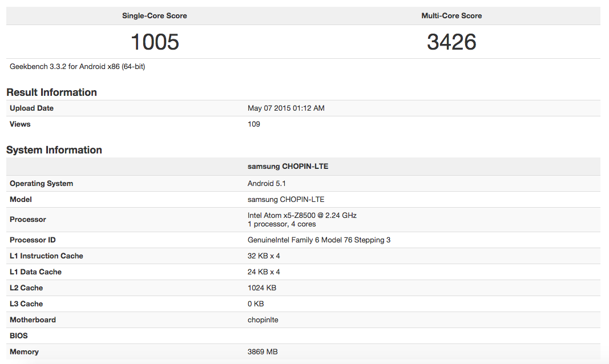The height and width of the screenshot is (364, 609).
Task: Click the Geekbench 3.3.2 for Android version text
Action: (x=77, y=67)
